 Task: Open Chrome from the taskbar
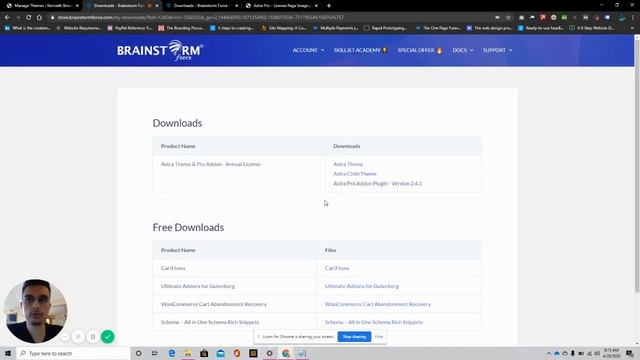[x=286, y=353]
